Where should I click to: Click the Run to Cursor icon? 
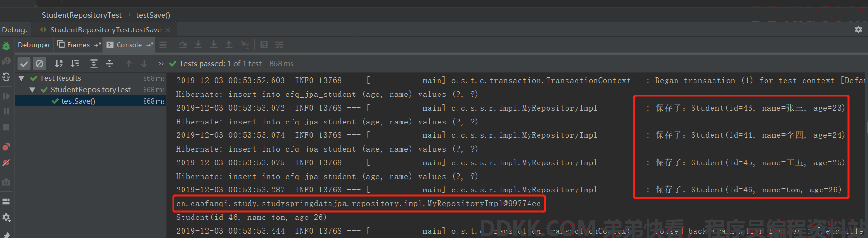245,45
